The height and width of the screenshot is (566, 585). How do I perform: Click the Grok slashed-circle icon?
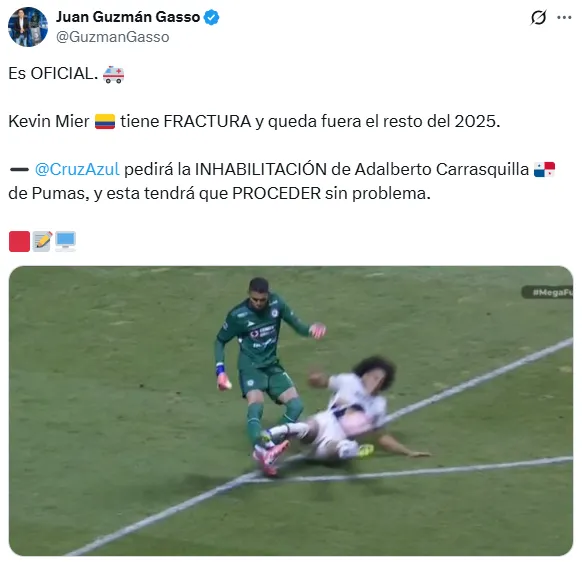tap(538, 18)
